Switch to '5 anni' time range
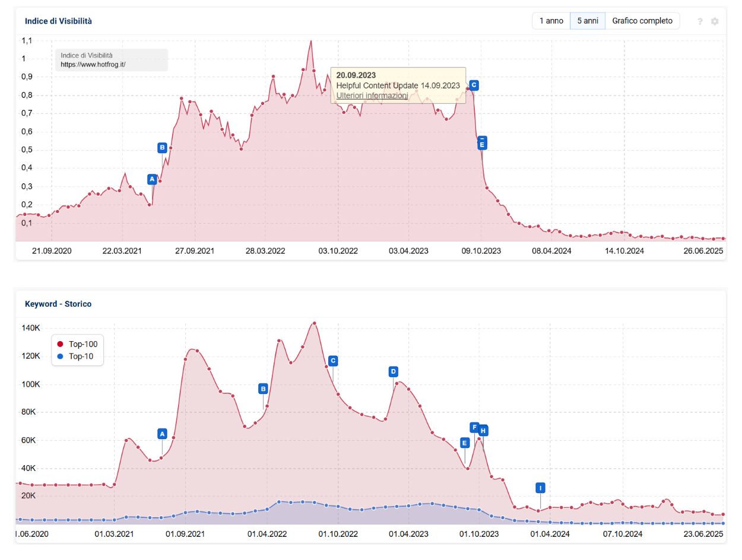The height and width of the screenshot is (560, 742). coord(587,21)
